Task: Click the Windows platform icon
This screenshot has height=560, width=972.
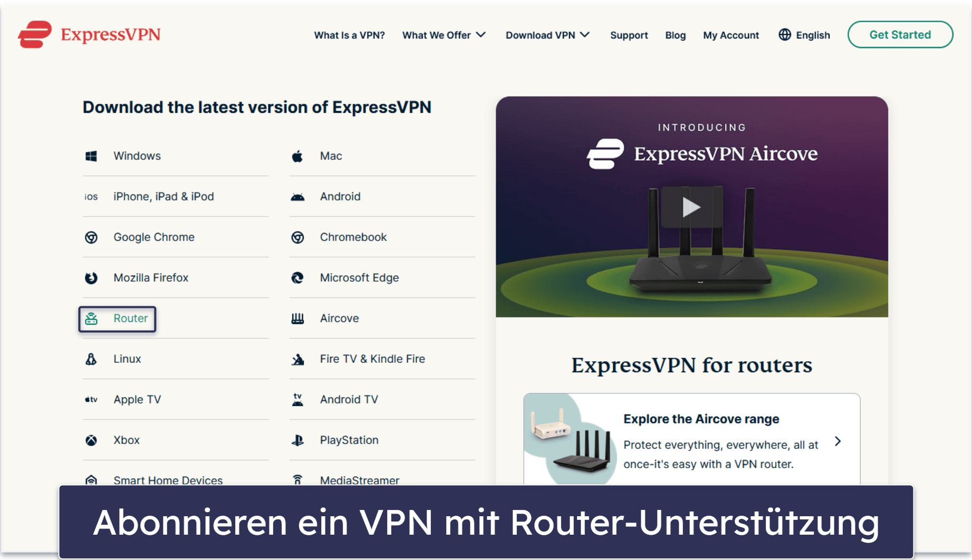Action: tap(91, 156)
